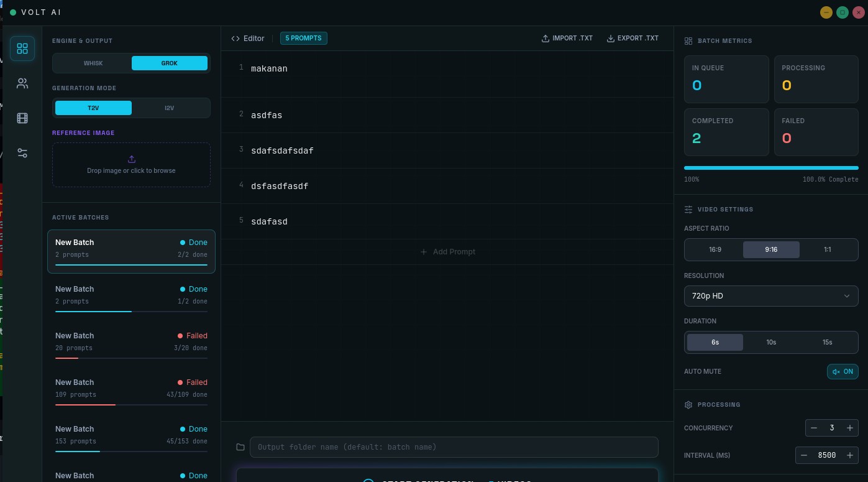Decrease interval (ms) with minus button
The width and height of the screenshot is (868, 482).
(804, 455)
